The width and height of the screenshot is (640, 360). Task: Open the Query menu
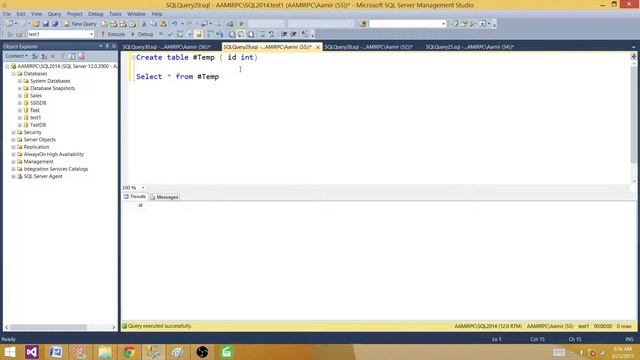(54, 14)
